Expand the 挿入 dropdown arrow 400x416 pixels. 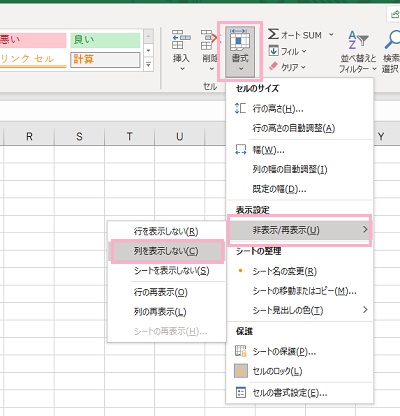182,69
